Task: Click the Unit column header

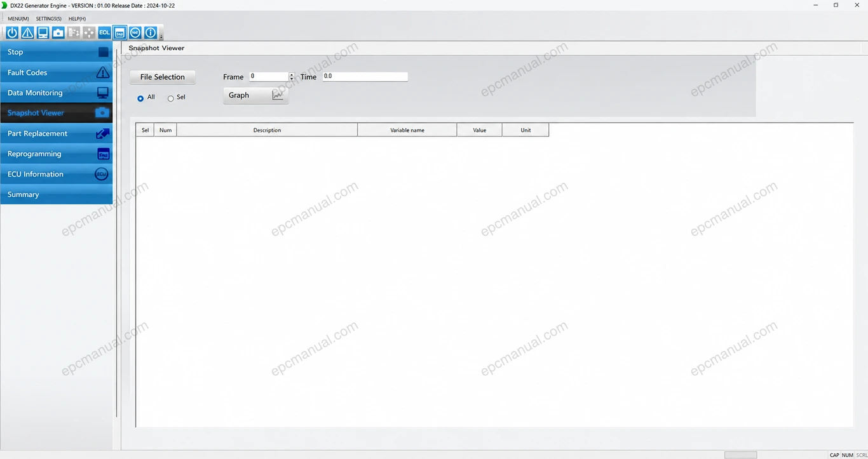Action: [x=526, y=130]
